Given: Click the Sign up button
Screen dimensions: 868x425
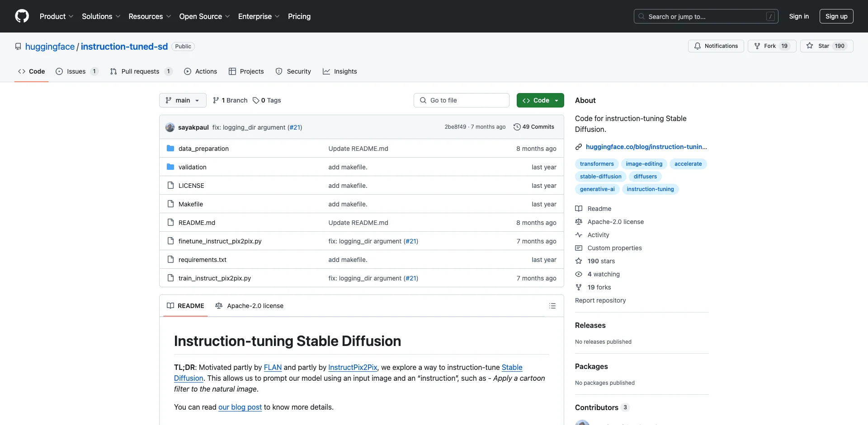Looking at the screenshot, I should pyautogui.click(x=836, y=16).
